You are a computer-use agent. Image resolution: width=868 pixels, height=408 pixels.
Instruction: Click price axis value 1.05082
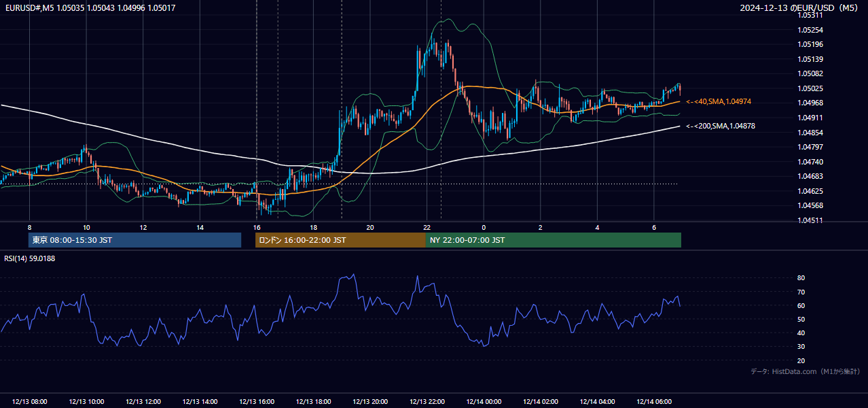tap(810, 73)
